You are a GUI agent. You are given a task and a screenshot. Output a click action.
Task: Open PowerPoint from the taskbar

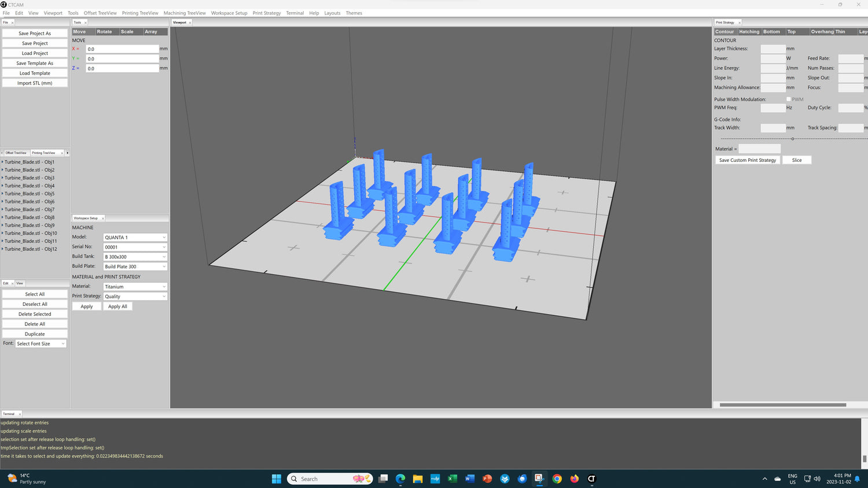pos(487,479)
